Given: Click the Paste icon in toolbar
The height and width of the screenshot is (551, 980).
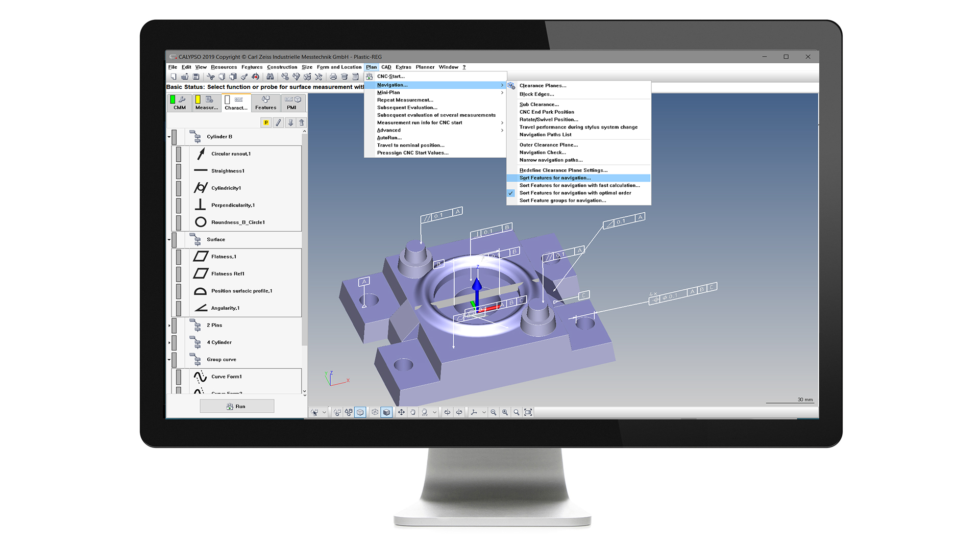Looking at the screenshot, I should [x=233, y=77].
